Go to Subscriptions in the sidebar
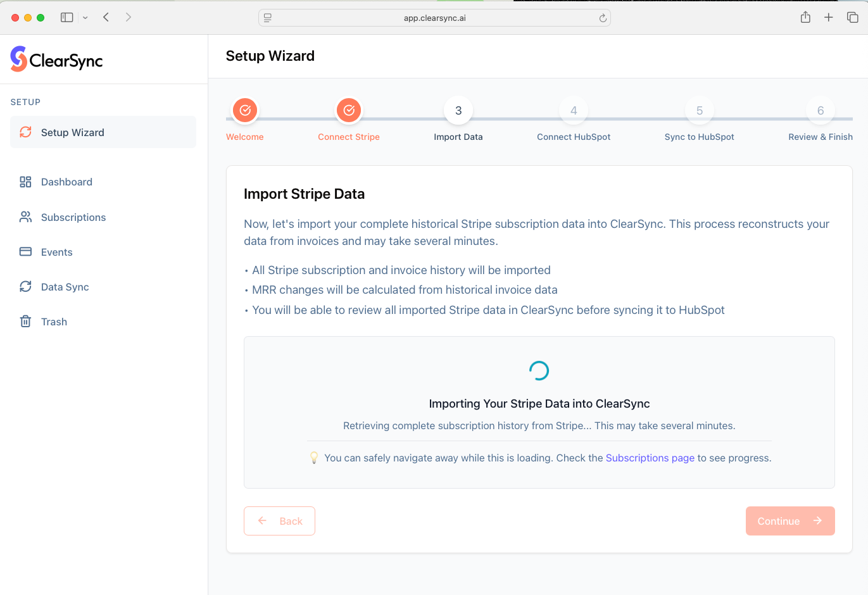The image size is (868, 595). click(x=73, y=217)
